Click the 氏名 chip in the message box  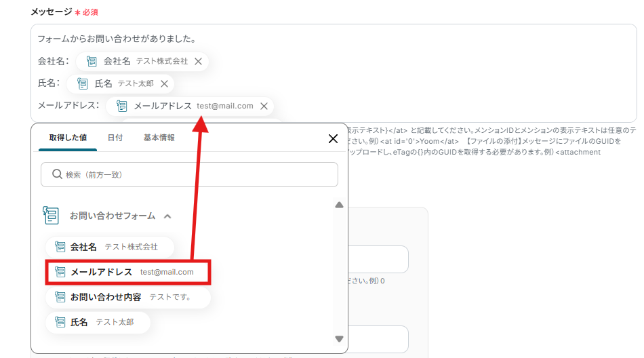(120, 84)
